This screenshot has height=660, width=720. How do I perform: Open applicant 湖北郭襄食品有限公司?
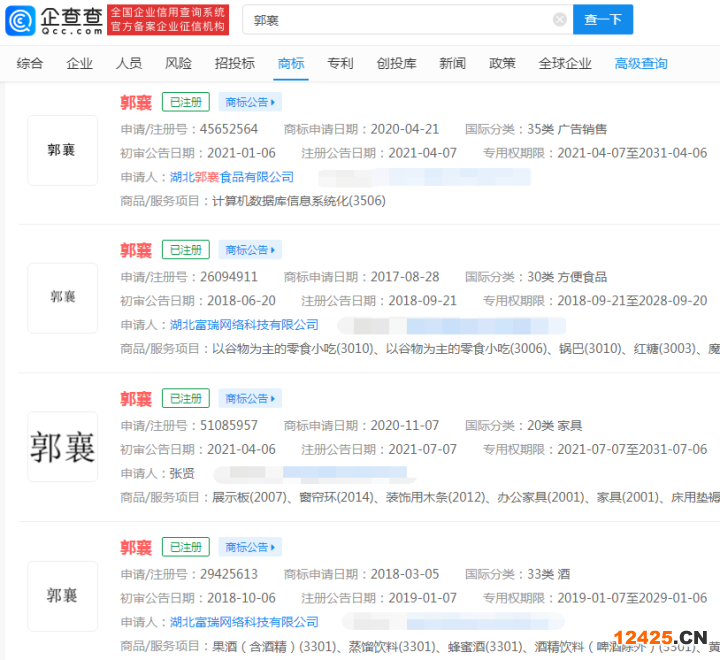click(x=232, y=177)
